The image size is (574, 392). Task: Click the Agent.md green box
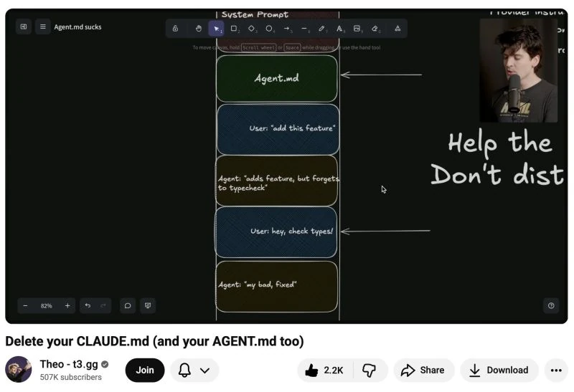click(x=277, y=78)
